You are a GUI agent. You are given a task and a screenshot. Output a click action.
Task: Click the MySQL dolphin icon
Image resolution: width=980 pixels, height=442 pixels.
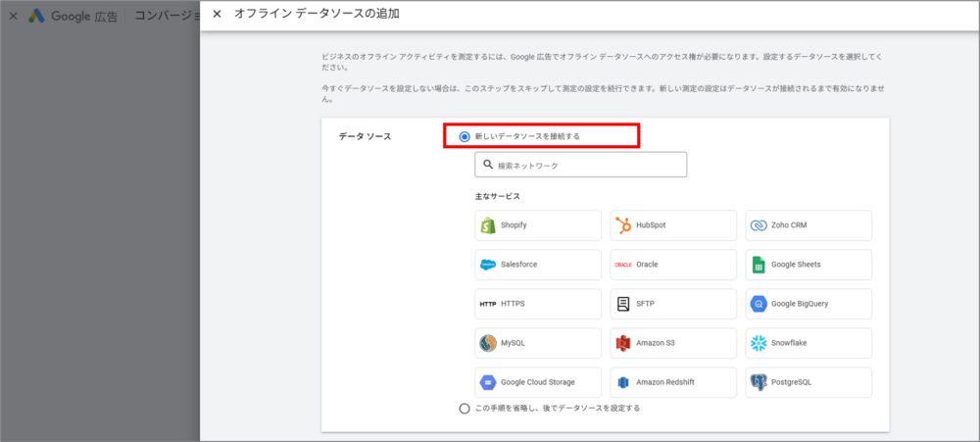pyautogui.click(x=488, y=343)
